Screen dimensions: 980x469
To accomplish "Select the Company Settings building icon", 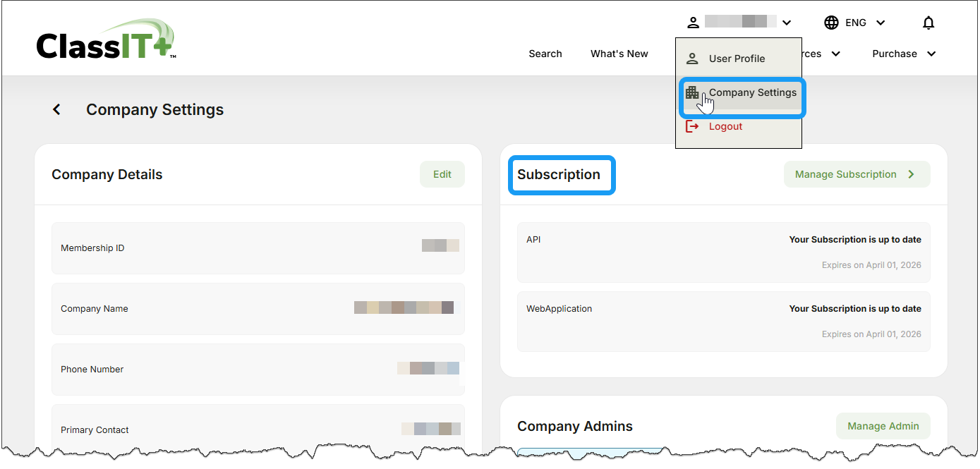I will pos(692,92).
